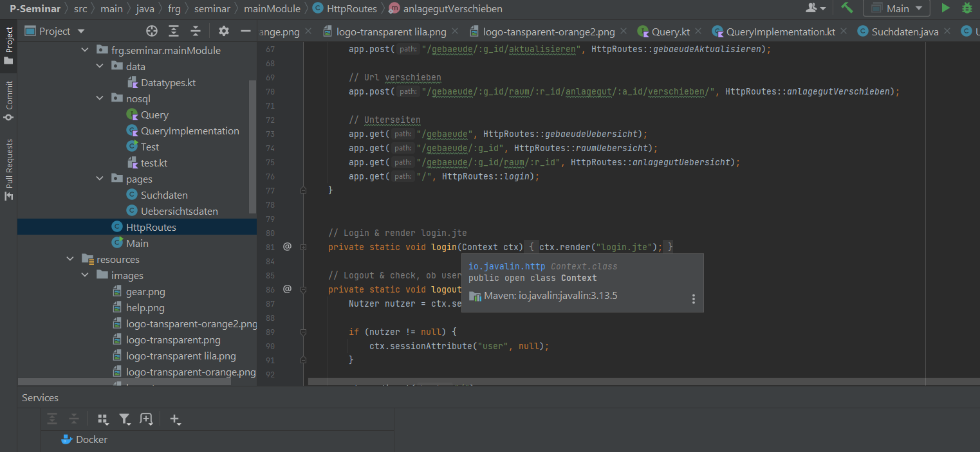
Task: Select Datatypes.kt in the project tree
Action: (x=162, y=82)
